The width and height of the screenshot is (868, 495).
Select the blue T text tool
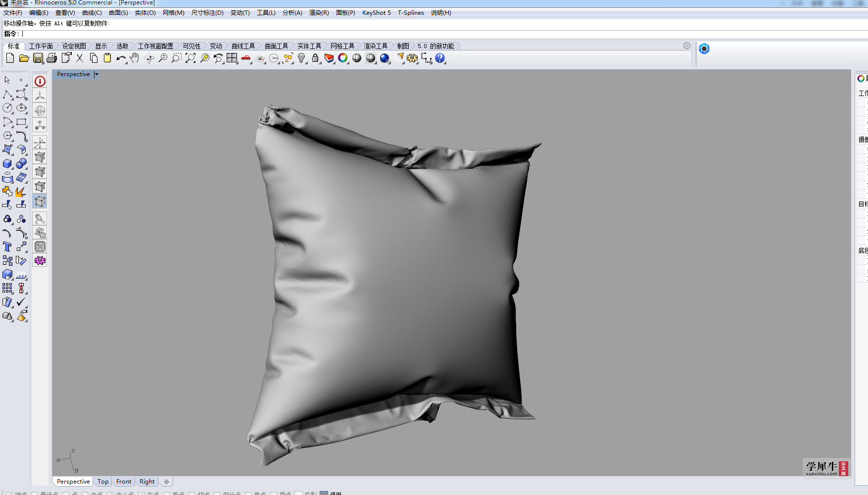point(7,247)
